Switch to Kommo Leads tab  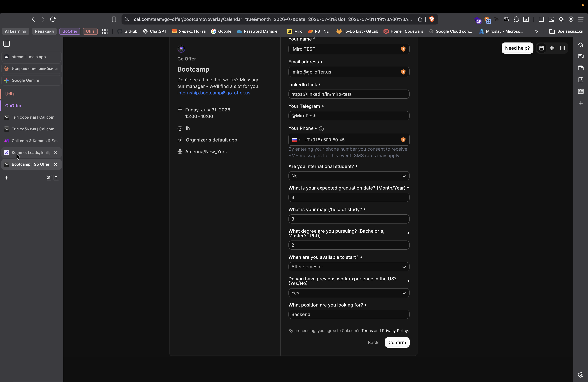[x=31, y=153]
